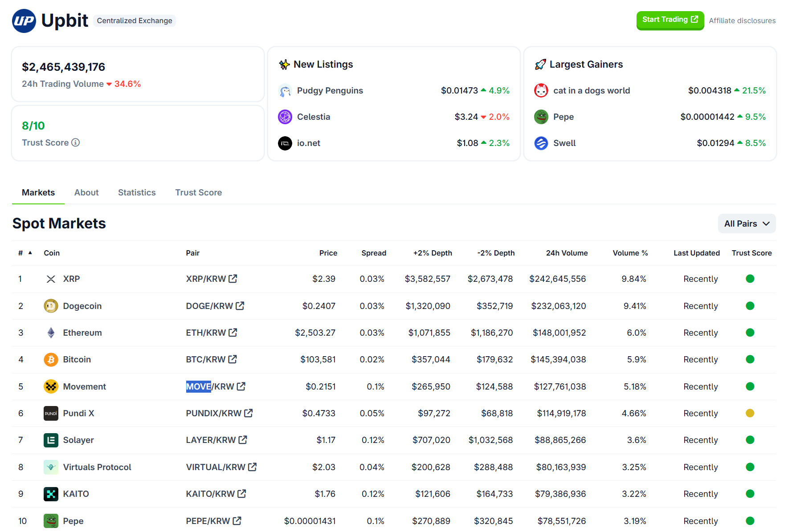Image resolution: width=788 pixels, height=532 pixels.
Task: Click the Pudgy Penguins coin icon
Action: [285, 91]
